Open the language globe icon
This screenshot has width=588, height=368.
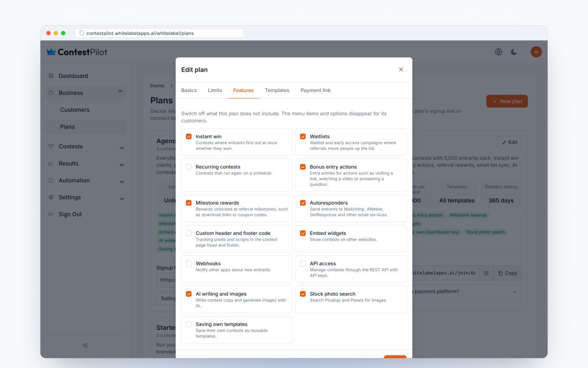(x=498, y=52)
